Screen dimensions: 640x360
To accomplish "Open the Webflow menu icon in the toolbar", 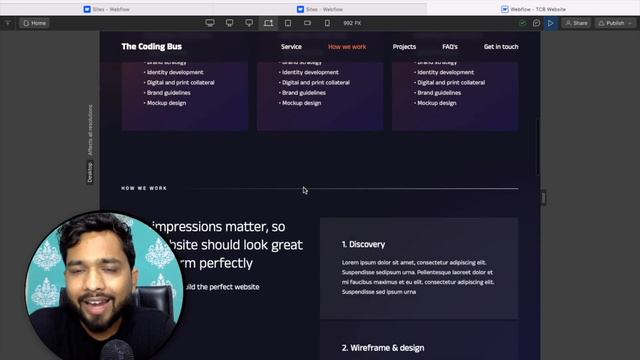I will click(8, 23).
